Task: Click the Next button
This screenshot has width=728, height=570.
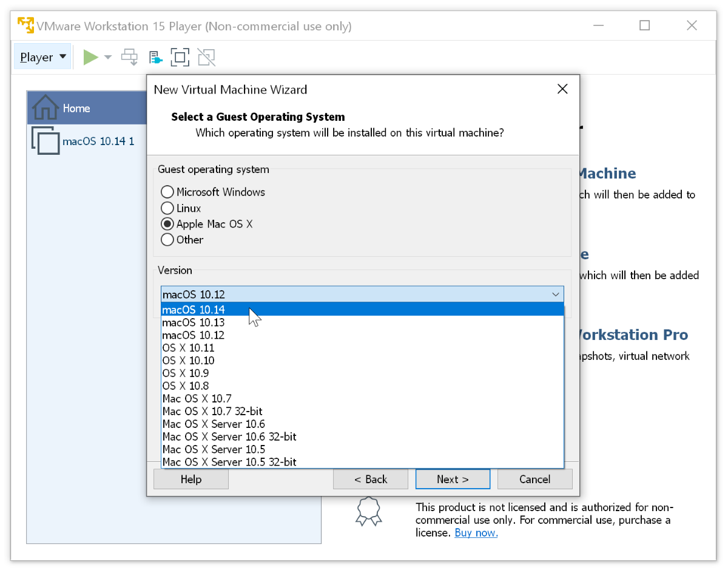Action: tap(453, 479)
